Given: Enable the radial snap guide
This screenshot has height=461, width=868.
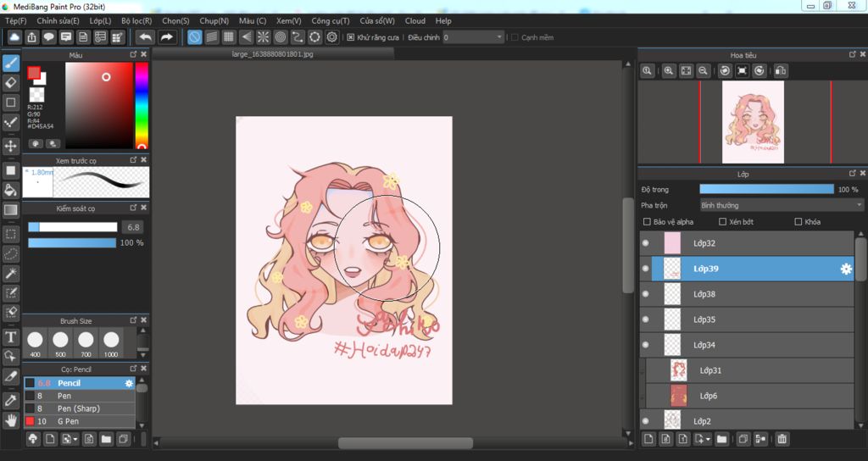Looking at the screenshot, I should (x=263, y=37).
